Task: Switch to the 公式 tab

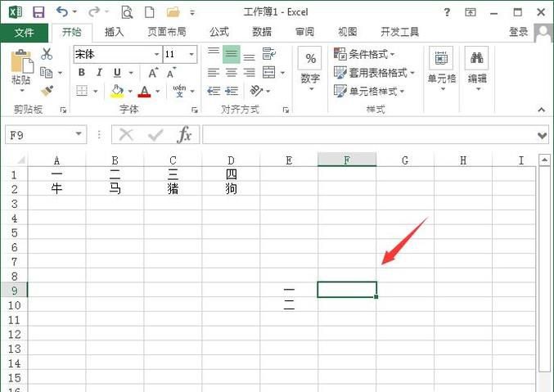Action: [219, 32]
